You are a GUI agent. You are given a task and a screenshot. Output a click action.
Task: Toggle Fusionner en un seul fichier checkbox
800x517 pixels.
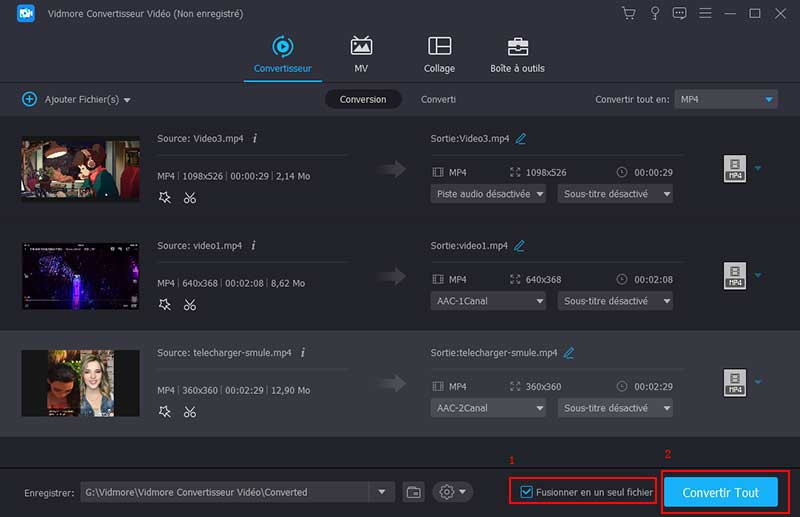pos(527,492)
